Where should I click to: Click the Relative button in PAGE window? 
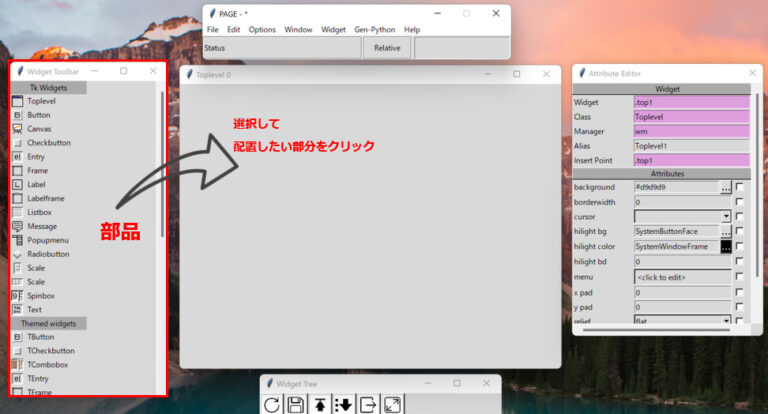click(387, 47)
